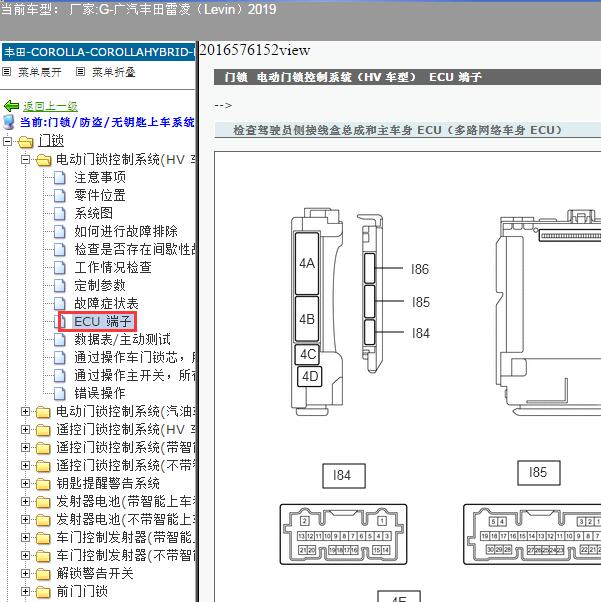Open 检查是否存在间歇性 page
The image size is (601, 602).
(x=135, y=250)
